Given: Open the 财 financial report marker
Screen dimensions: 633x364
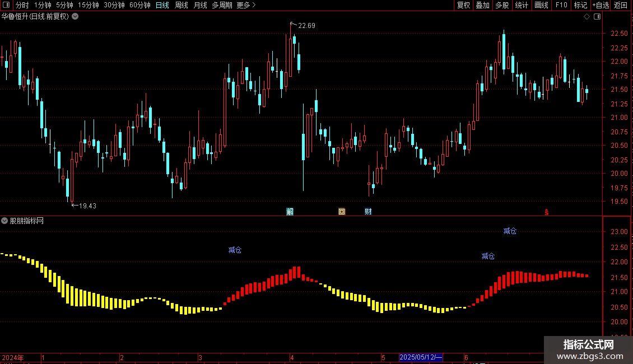Looking at the screenshot, I should coord(368,212).
